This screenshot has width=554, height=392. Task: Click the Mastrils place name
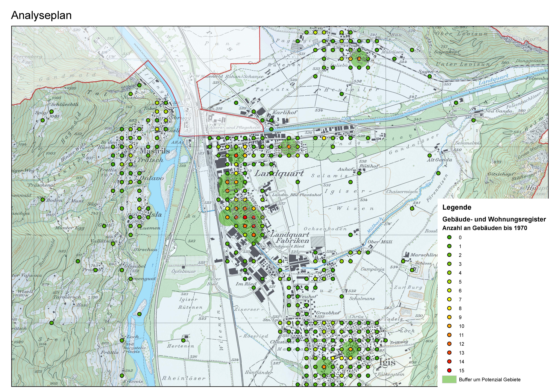(x=155, y=151)
